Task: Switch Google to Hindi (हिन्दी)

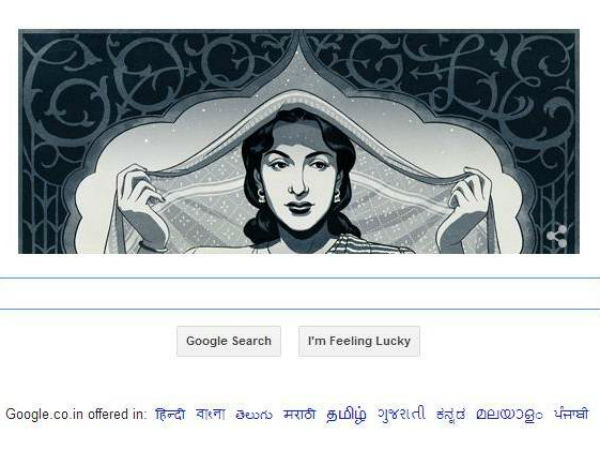Action: click(170, 414)
